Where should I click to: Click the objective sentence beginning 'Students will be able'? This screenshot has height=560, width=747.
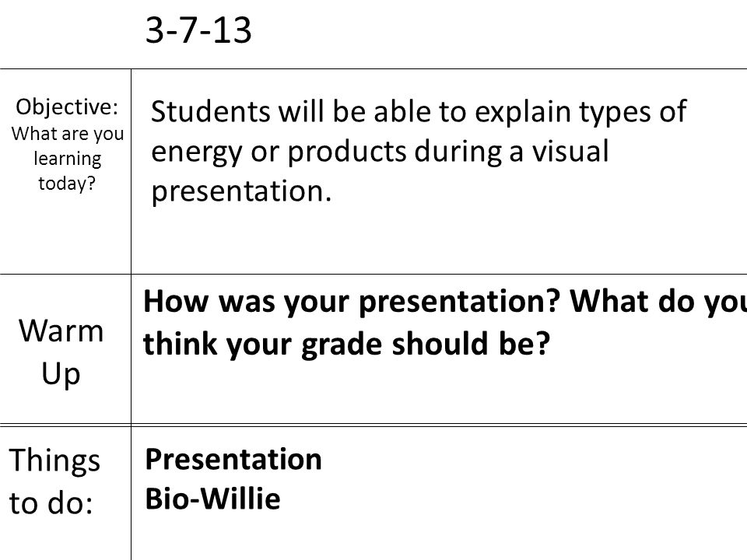[419, 151]
